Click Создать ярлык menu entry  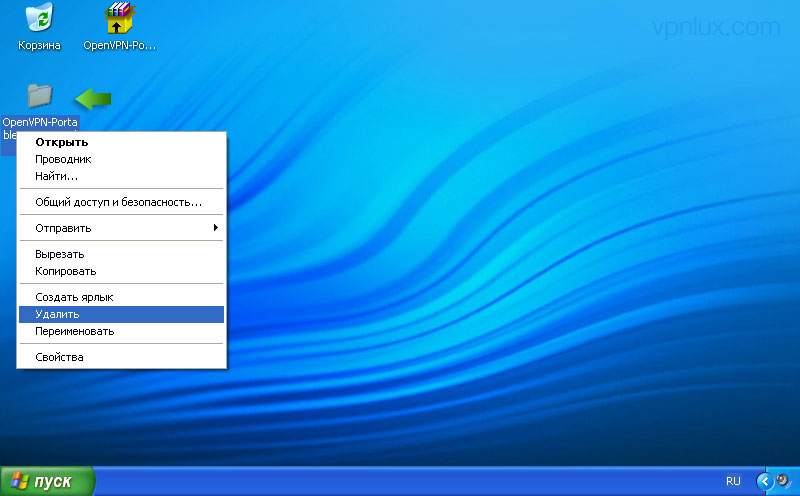(x=74, y=297)
